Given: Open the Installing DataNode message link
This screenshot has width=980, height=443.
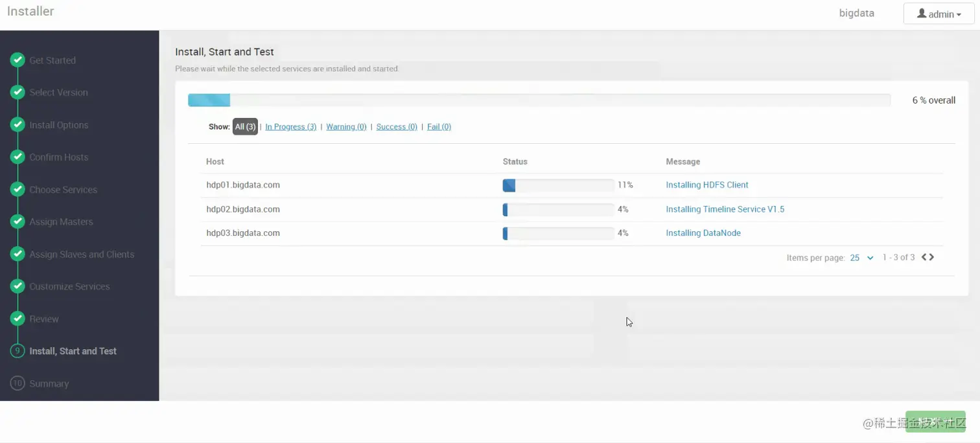Looking at the screenshot, I should pos(703,233).
